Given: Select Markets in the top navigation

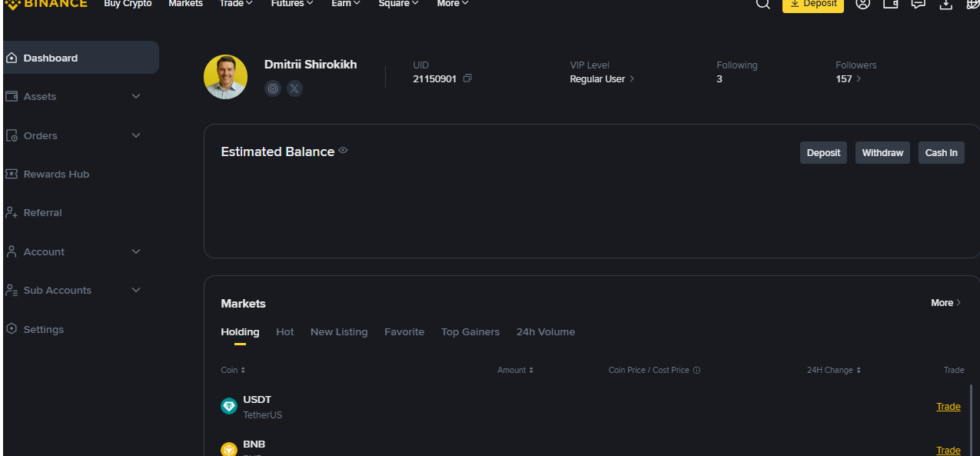Looking at the screenshot, I should coord(185,5).
